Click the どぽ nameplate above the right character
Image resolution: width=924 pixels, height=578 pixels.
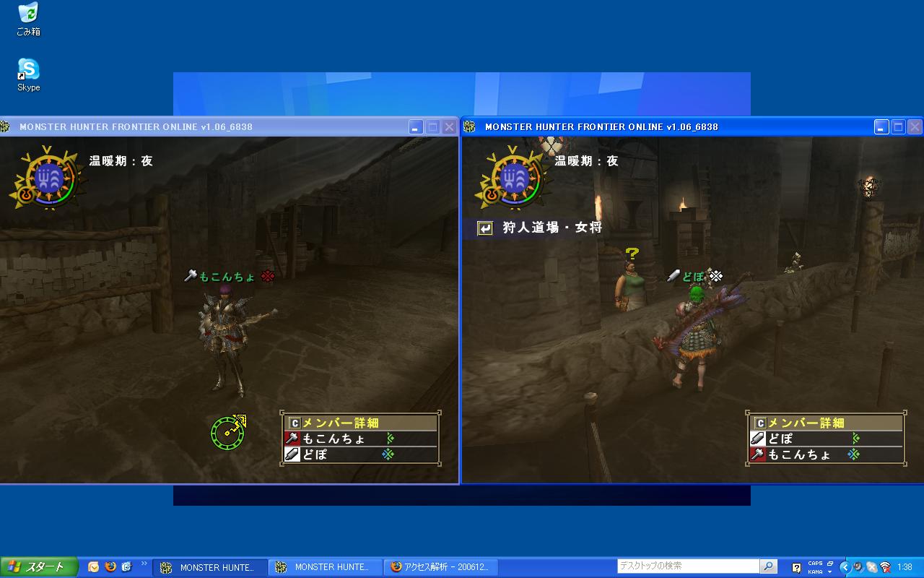click(x=693, y=276)
